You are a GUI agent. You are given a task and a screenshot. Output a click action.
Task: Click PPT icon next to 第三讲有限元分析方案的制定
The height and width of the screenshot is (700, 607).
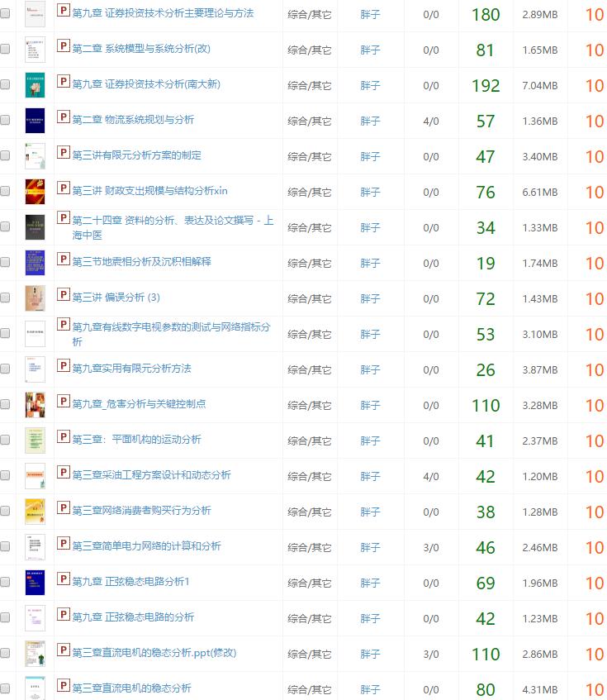(63, 152)
